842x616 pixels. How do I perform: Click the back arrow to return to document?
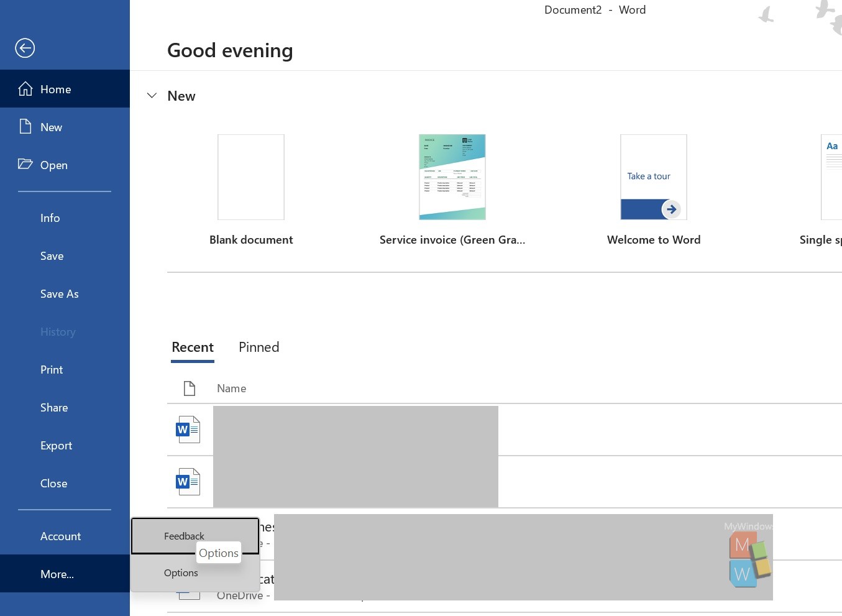25,48
